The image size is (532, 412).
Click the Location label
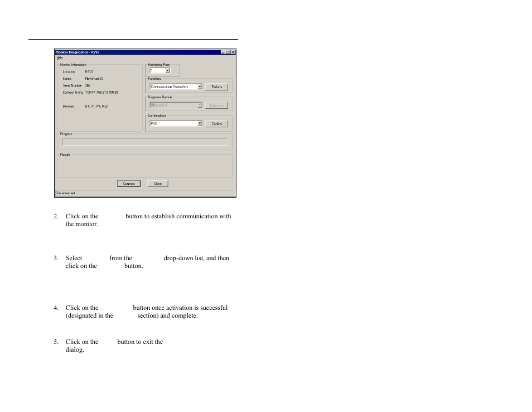tap(69, 72)
